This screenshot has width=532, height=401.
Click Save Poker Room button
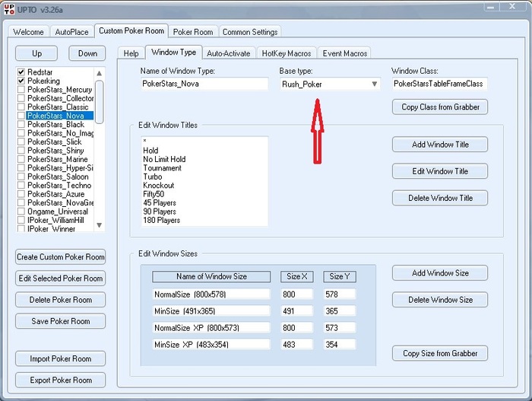[x=60, y=321]
